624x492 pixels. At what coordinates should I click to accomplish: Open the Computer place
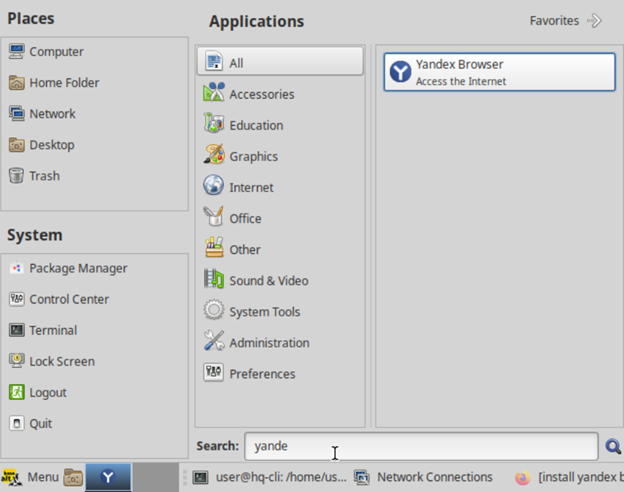56,52
